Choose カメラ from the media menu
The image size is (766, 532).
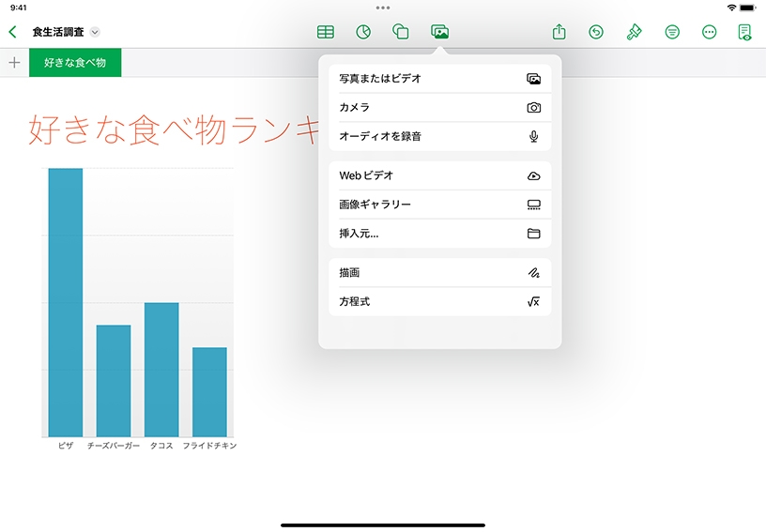[439, 108]
